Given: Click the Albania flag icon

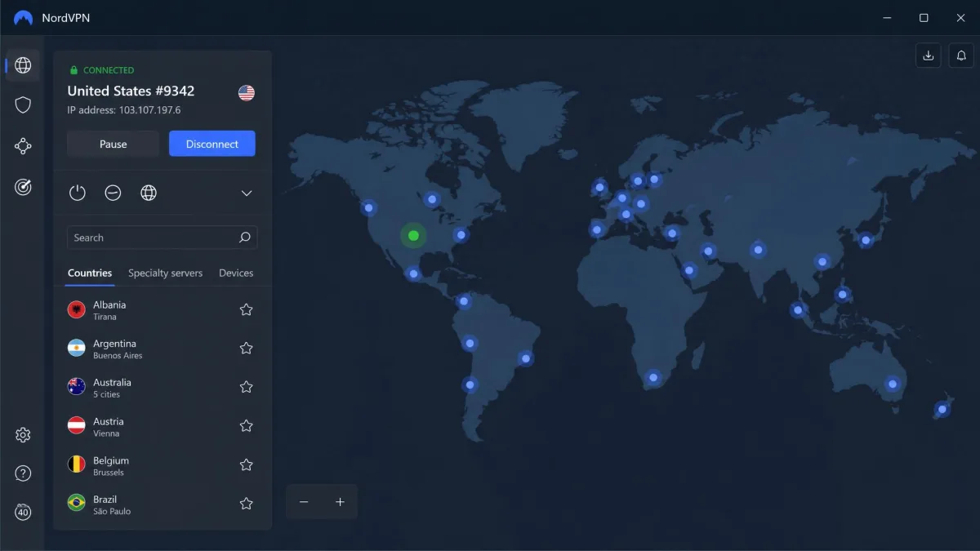Looking at the screenshot, I should click(x=77, y=309).
